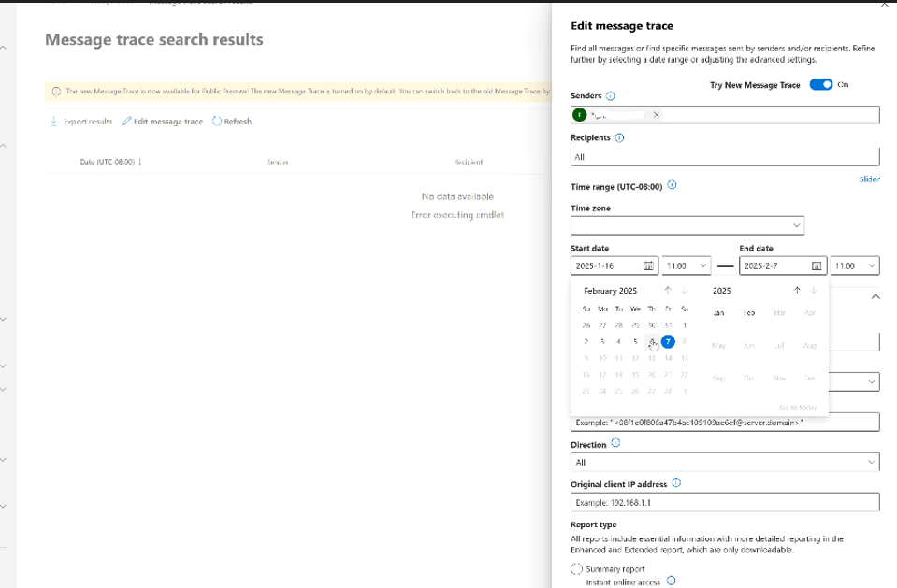The image size is (897, 588).
Task: Click Edit message trace button
Action: [x=163, y=122]
